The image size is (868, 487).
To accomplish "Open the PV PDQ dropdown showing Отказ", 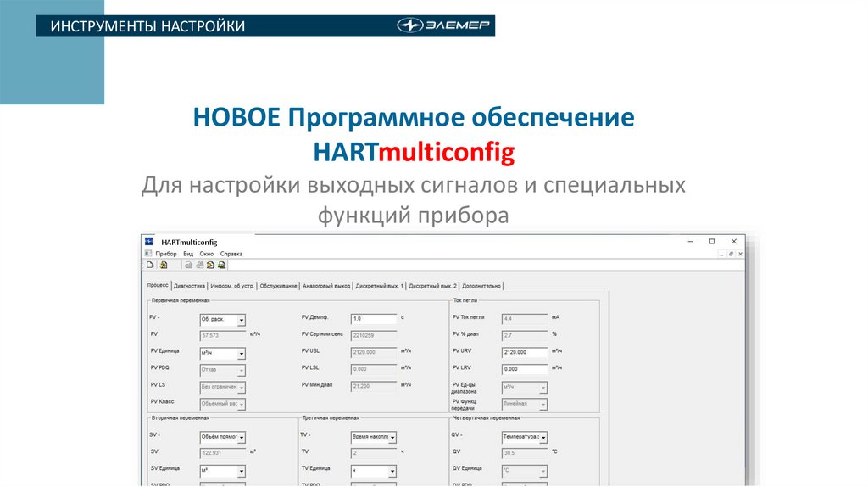I will (x=223, y=370).
